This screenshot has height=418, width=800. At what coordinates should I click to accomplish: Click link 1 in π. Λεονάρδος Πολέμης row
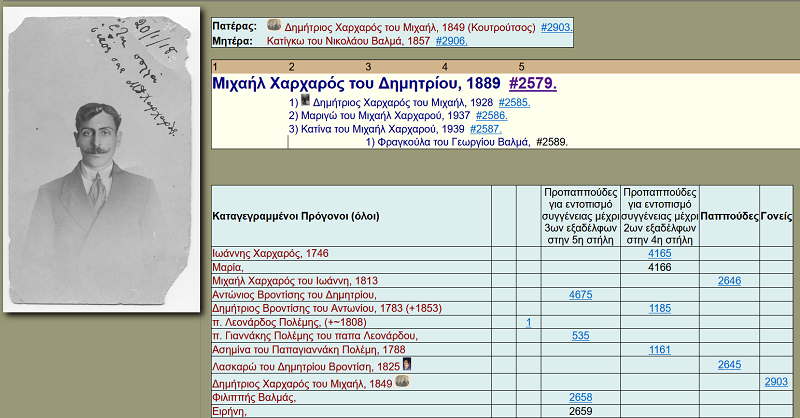pyautogui.click(x=528, y=322)
